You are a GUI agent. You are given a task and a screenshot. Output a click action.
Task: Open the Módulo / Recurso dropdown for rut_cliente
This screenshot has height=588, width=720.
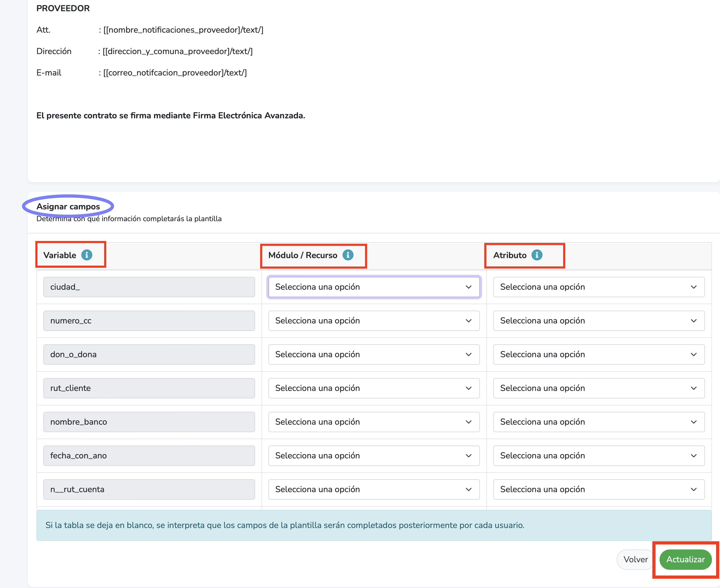click(374, 388)
